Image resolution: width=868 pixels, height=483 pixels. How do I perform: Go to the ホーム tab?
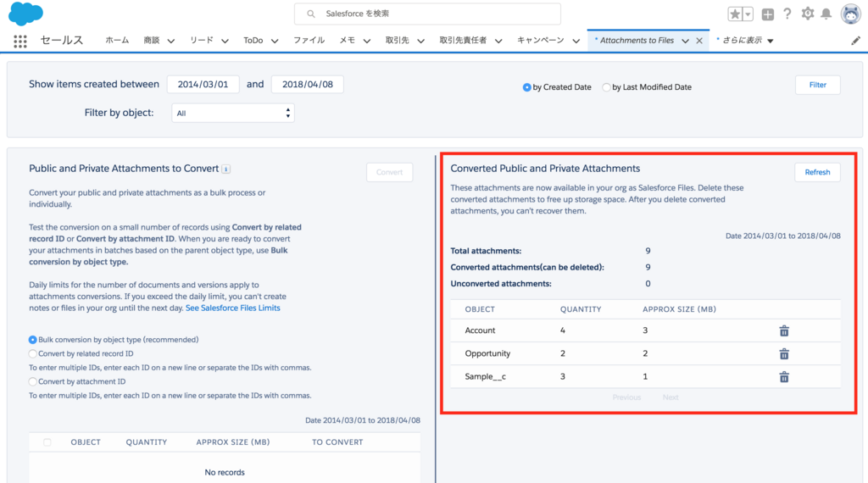tap(117, 41)
